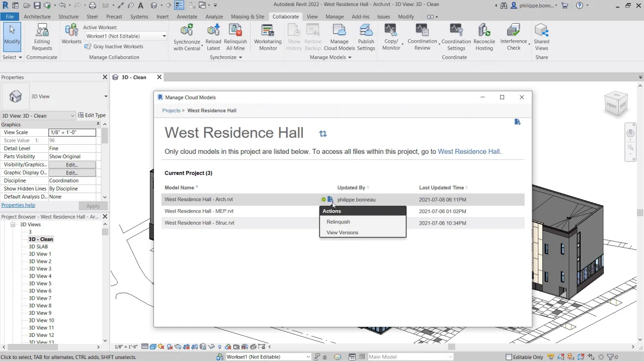Toggle the Editable Only checkbox
Viewport: 644px width, 362px height.
[509, 357]
